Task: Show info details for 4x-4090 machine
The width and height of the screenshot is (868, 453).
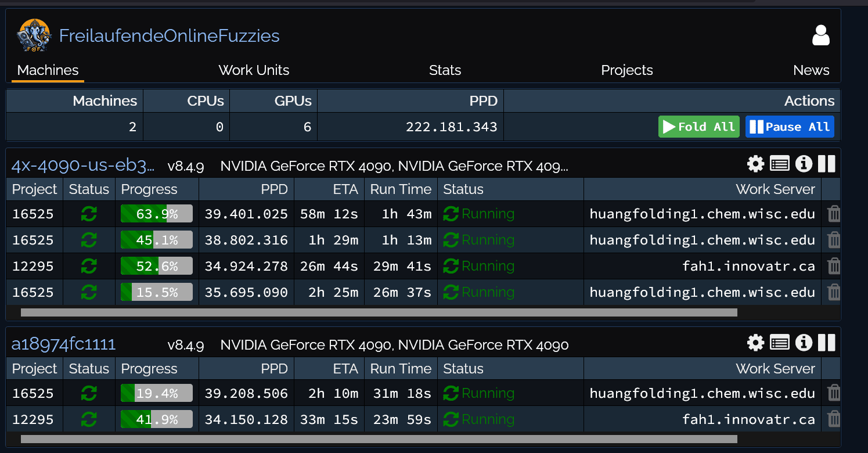Action: click(804, 164)
